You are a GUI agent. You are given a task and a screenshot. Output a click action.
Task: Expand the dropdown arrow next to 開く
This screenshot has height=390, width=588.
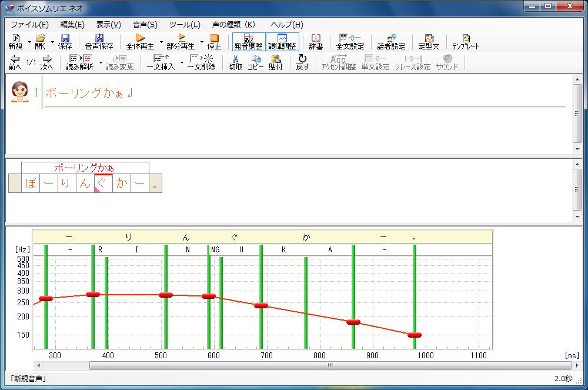pyautogui.click(x=52, y=42)
